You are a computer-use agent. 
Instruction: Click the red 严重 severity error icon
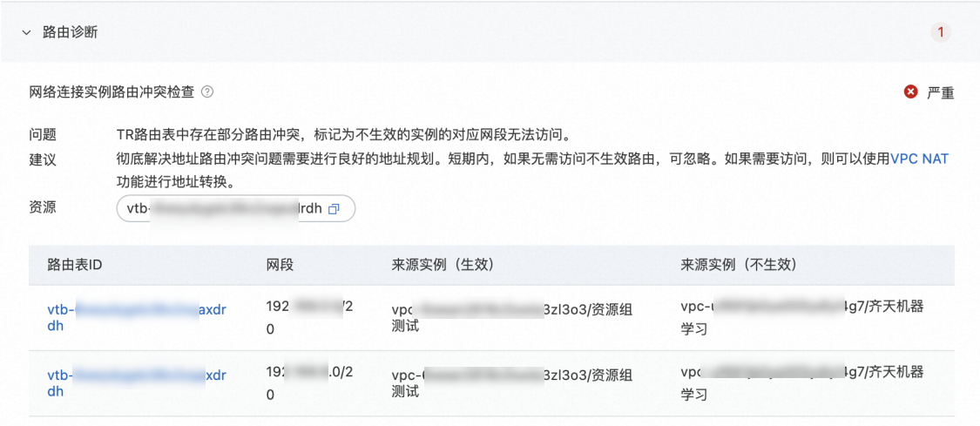[x=911, y=91]
